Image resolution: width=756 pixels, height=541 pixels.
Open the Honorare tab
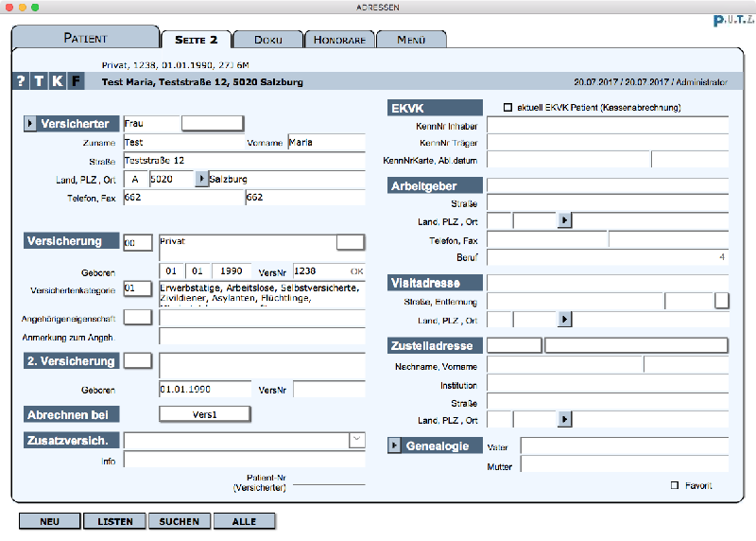(339, 40)
